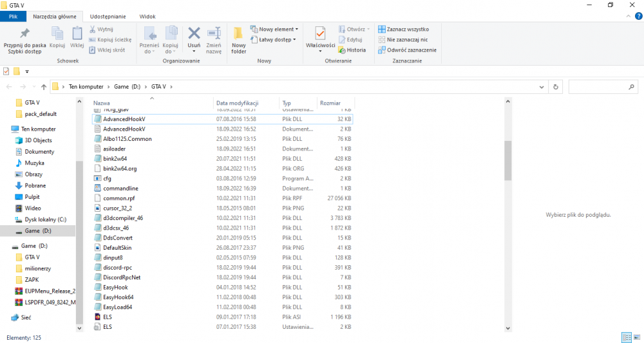Collapse the ribbon with chevron
The height and width of the screenshot is (343, 644).
coord(628,17)
